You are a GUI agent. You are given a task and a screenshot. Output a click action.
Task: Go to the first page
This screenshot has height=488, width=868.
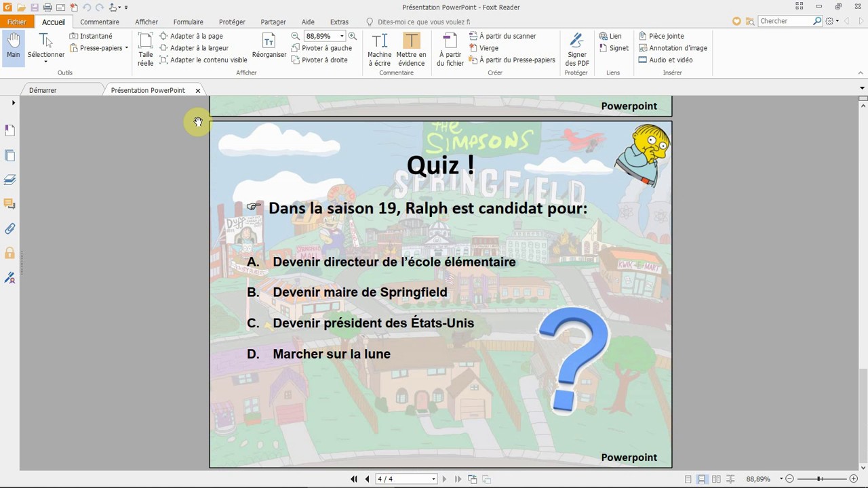pyautogui.click(x=353, y=479)
